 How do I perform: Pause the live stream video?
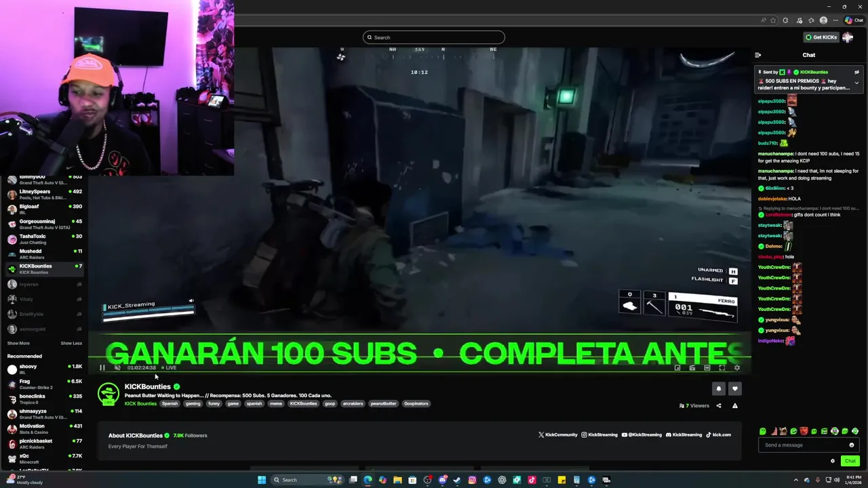pyautogui.click(x=102, y=368)
